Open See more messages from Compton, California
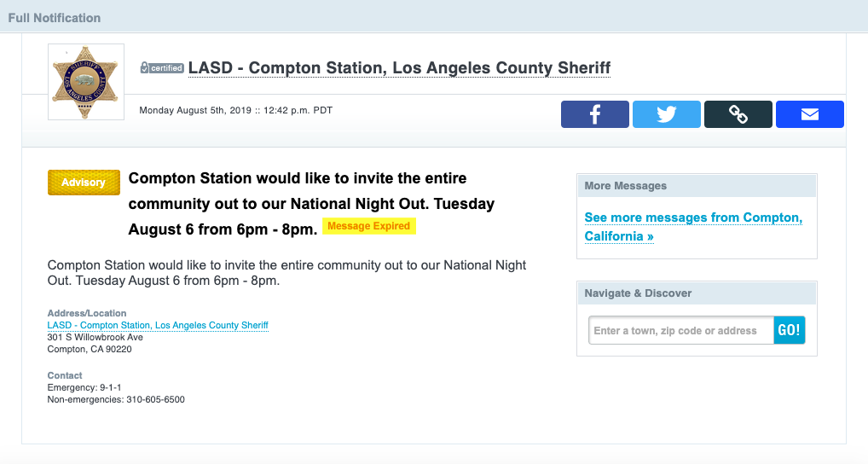The width and height of the screenshot is (868, 464). [x=692, y=227]
